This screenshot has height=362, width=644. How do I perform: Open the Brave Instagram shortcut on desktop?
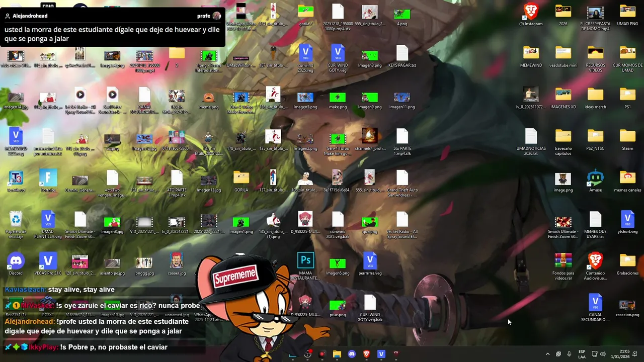[531, 15]
